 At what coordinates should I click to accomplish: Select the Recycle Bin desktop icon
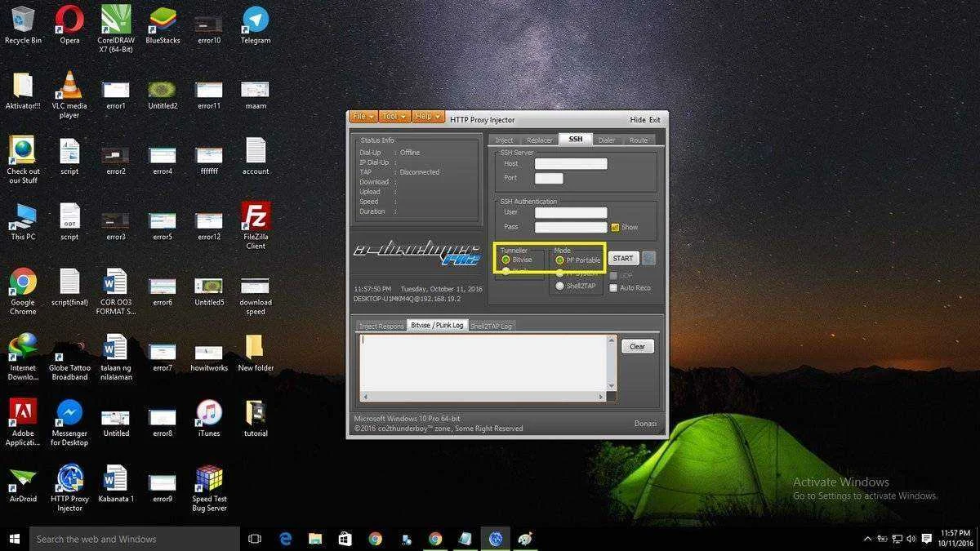(23, 24)
